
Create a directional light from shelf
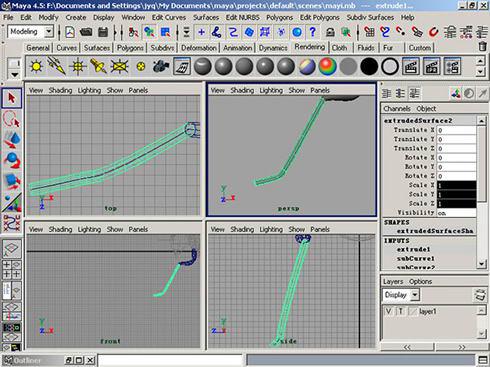pos(57,66)
